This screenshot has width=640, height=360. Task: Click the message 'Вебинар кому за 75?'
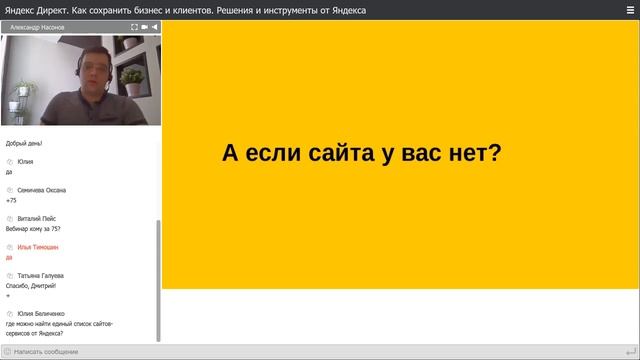[x=33, y=229]
